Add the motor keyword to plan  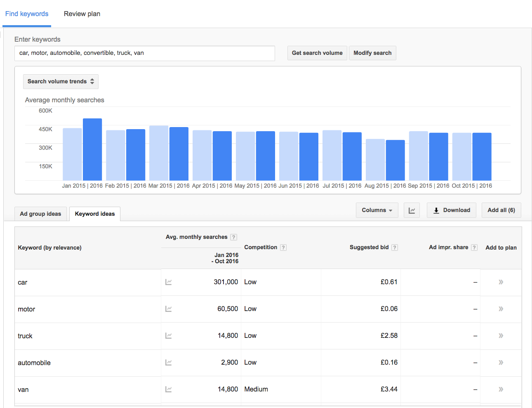tap(501, 309)
